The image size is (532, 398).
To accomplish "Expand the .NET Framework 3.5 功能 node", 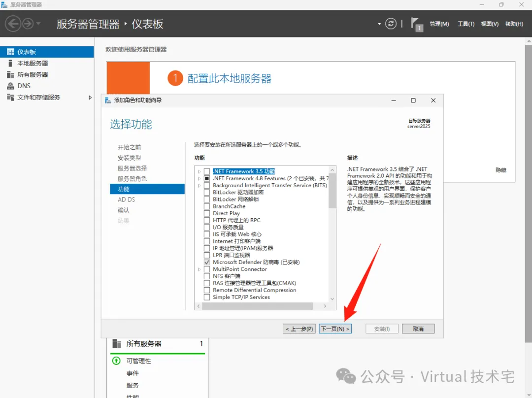I will [x=199, y=172].
